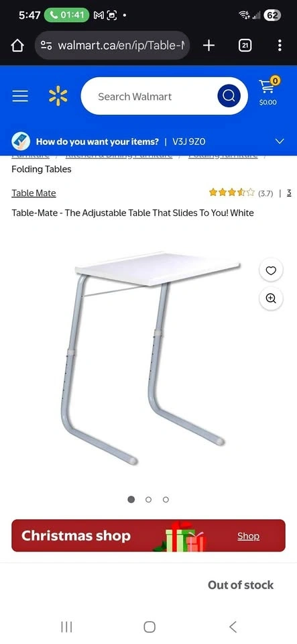Go to the Chrome home page icon
This screenshot has height=644, width=297.
pyautogui.click(x=17, y=46)
